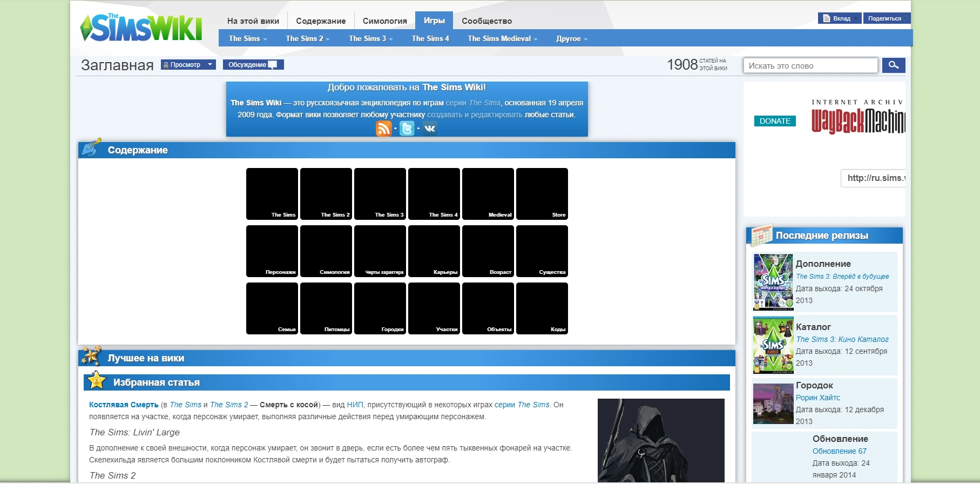
Task: Click the Wayback Machine URL field
Action: tap(873, 178)
